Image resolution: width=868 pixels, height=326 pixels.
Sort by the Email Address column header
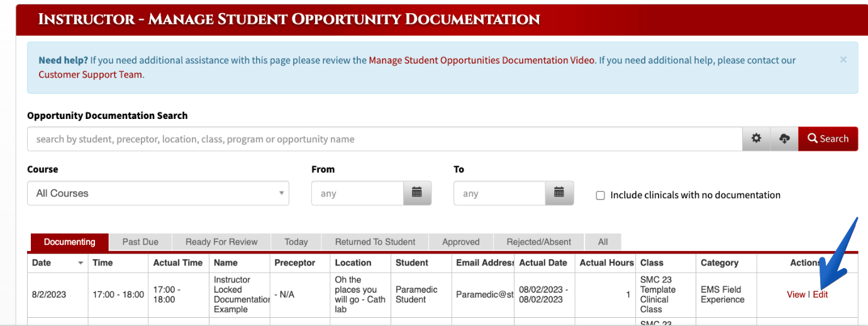pos(482,262)
